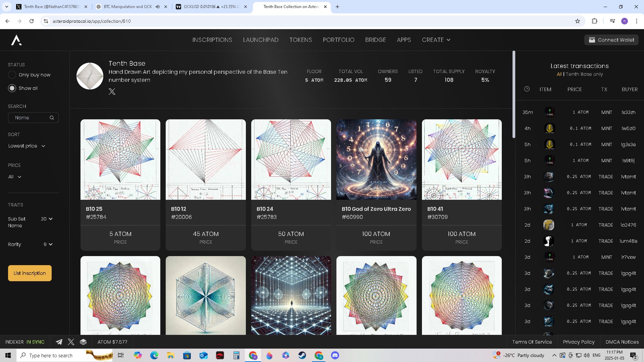The height and width of the screenshot is (362, 644).
Task: Open Steam from the Windows taskbar
Action: (x=302, y=355)
